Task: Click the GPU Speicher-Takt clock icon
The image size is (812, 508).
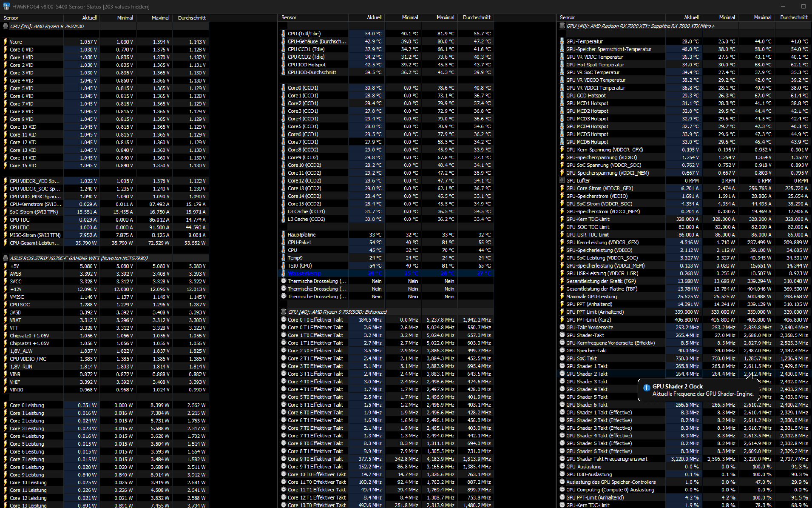Action: 562,351
